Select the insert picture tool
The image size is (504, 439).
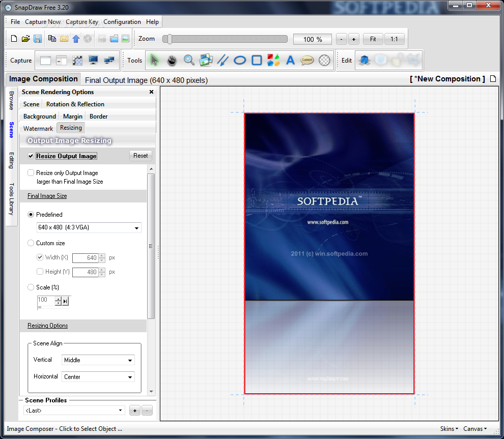(x=206, y=60)
